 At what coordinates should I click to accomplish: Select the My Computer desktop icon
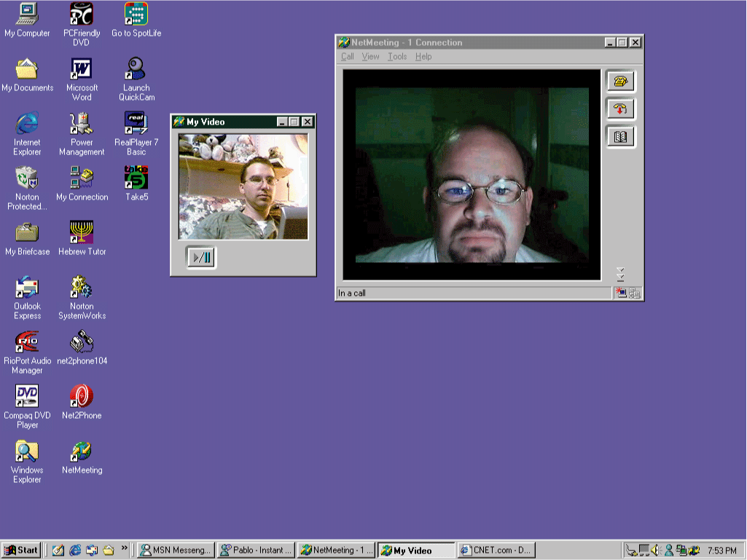point(27,20)
